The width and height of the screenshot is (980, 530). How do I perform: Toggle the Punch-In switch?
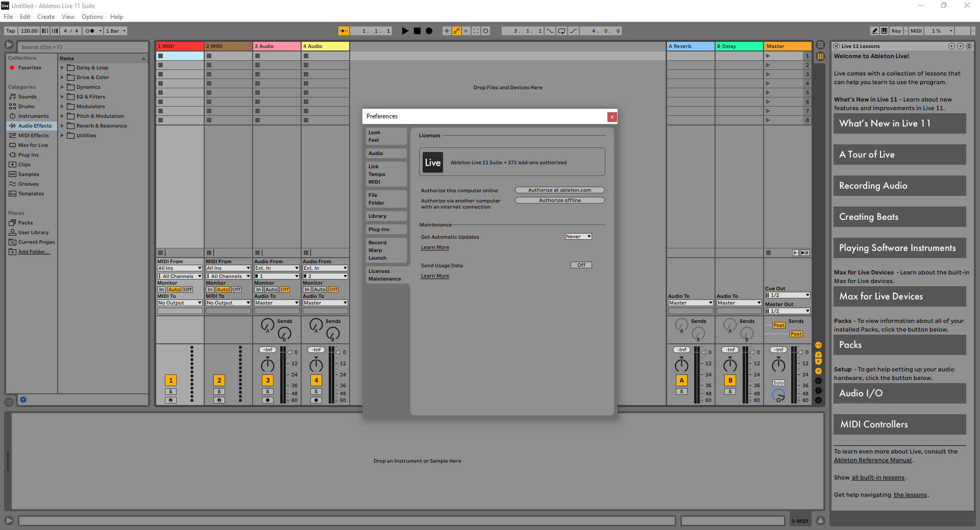[550, 31]
